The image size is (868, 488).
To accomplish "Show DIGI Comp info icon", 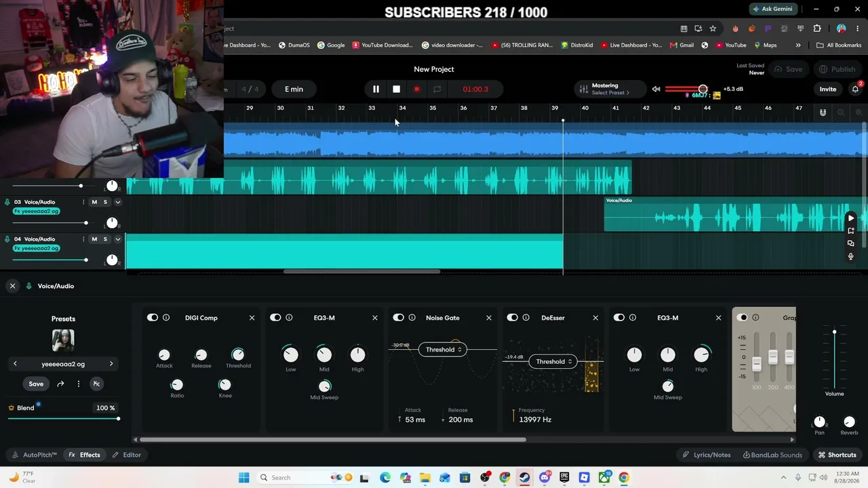I will pos(166,317).
